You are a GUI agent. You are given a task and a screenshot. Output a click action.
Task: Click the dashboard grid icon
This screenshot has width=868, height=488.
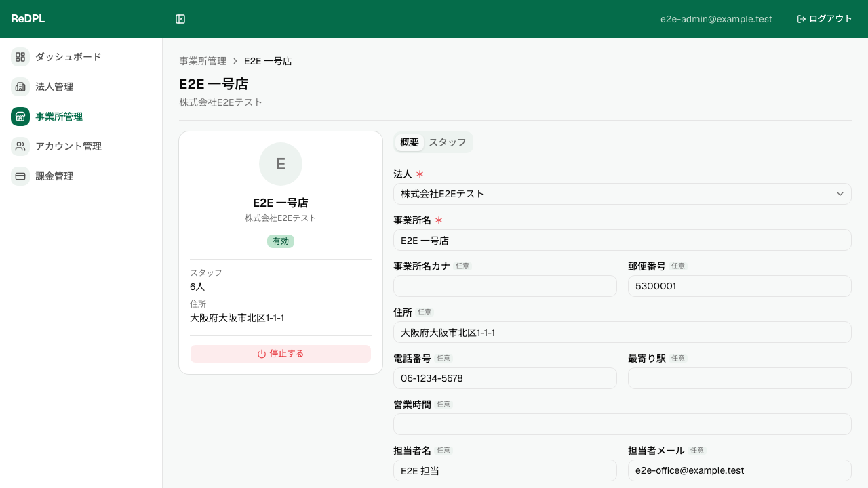click(x=20, y=57)
